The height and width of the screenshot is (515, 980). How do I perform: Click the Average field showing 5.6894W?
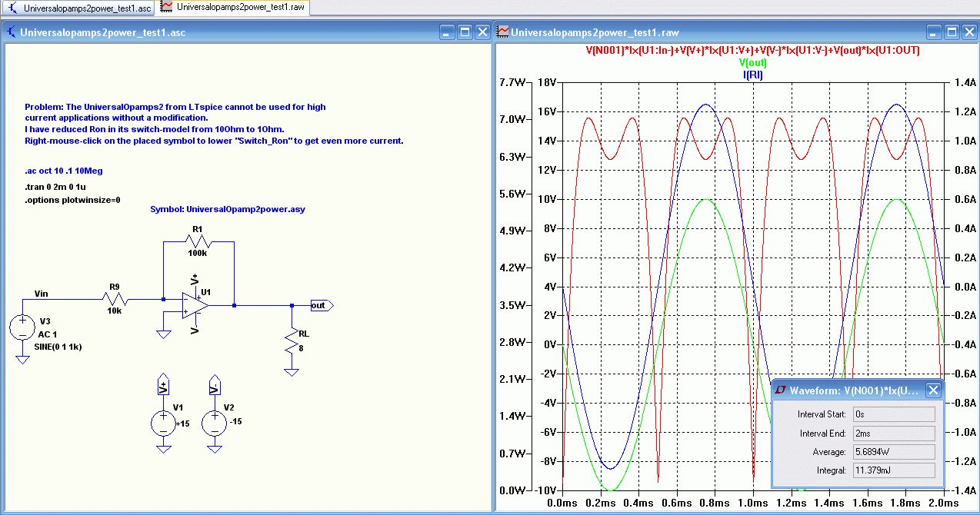point(892,452)
